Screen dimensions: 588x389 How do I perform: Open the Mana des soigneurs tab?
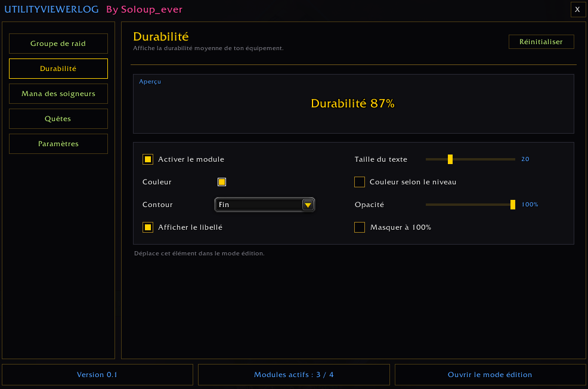[x=58, y=94]
